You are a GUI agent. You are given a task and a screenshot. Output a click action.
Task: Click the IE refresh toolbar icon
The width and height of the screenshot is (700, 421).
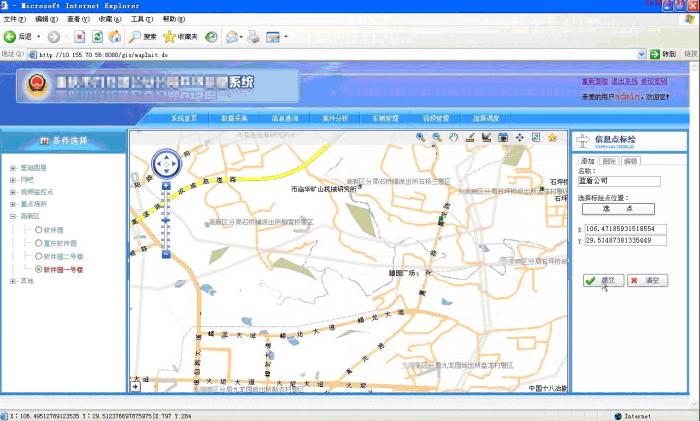[x=97, y=37]
